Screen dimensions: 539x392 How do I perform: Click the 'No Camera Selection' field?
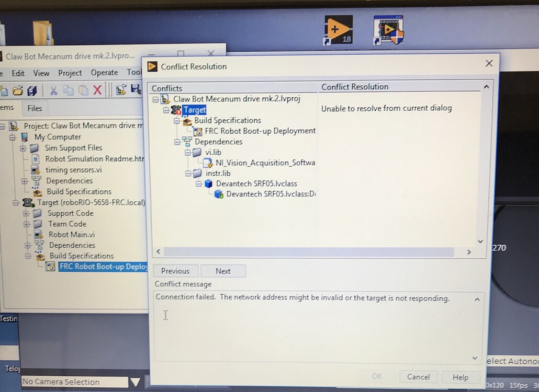[x=75, y=382]
